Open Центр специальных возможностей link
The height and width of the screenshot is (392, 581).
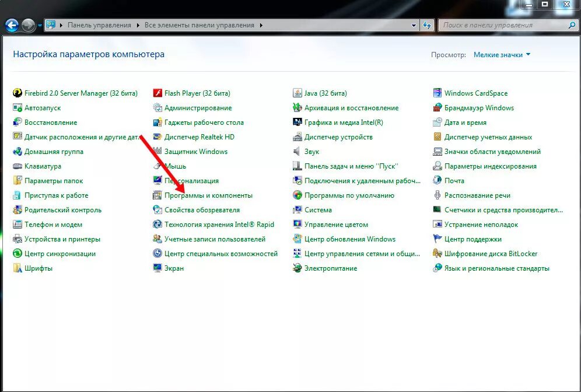coord(221,253)
